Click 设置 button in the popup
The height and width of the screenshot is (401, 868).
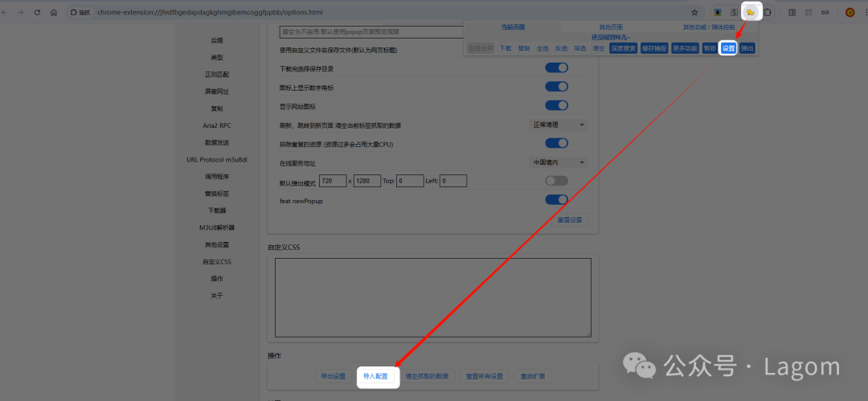click(x=728, y=48)
